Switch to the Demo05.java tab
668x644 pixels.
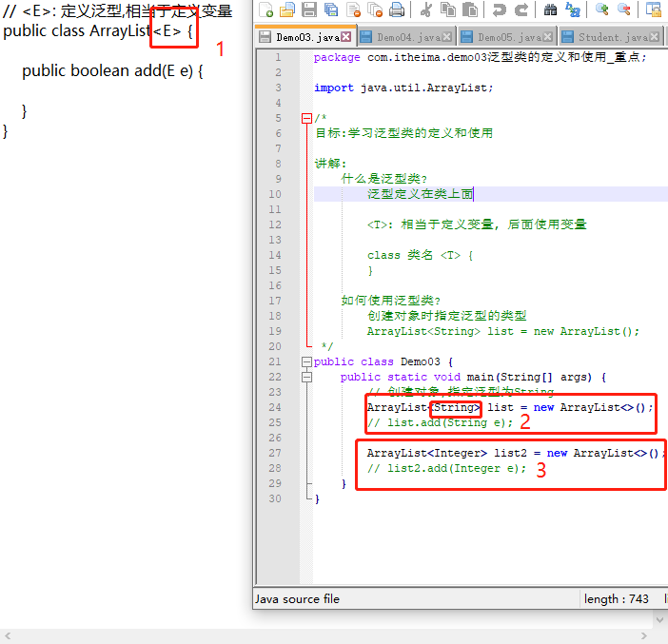507,37
